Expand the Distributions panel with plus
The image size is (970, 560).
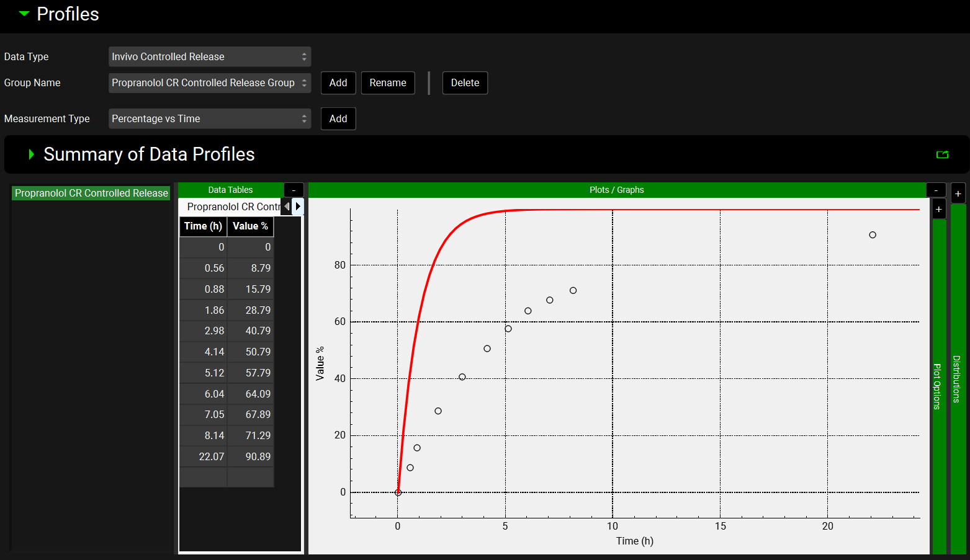958,193
